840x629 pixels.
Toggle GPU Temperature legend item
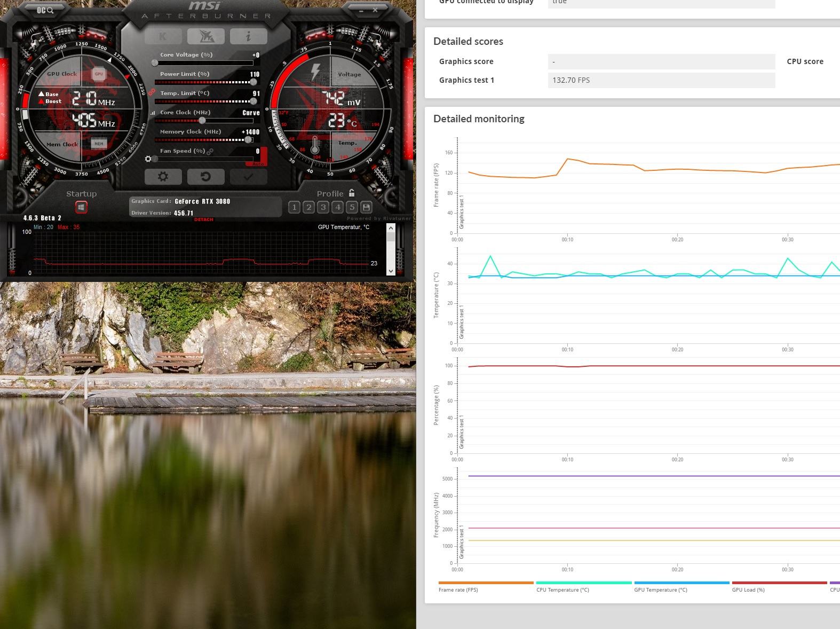coord(681,587)
